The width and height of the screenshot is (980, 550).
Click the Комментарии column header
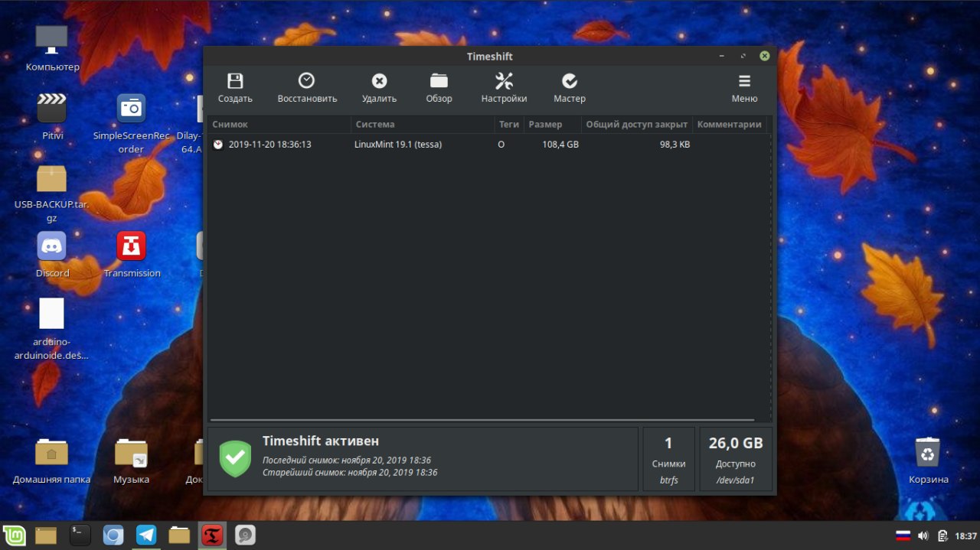(730, 124)
